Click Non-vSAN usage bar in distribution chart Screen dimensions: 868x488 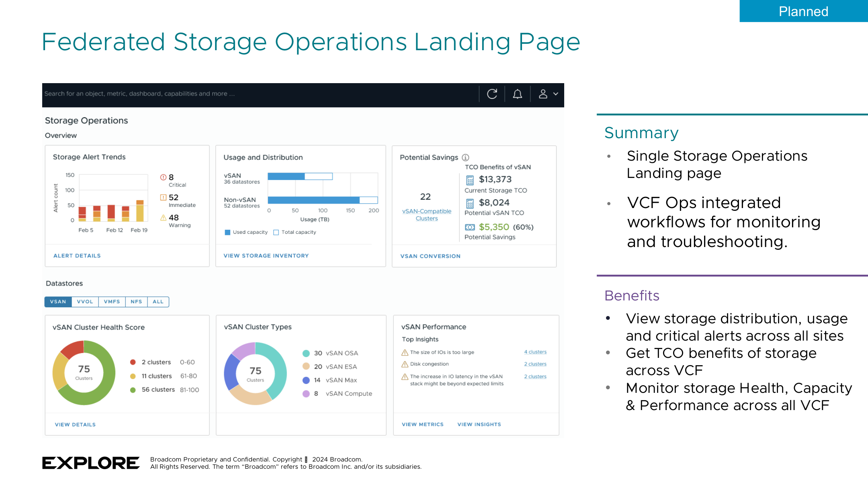tap(322, 200)
